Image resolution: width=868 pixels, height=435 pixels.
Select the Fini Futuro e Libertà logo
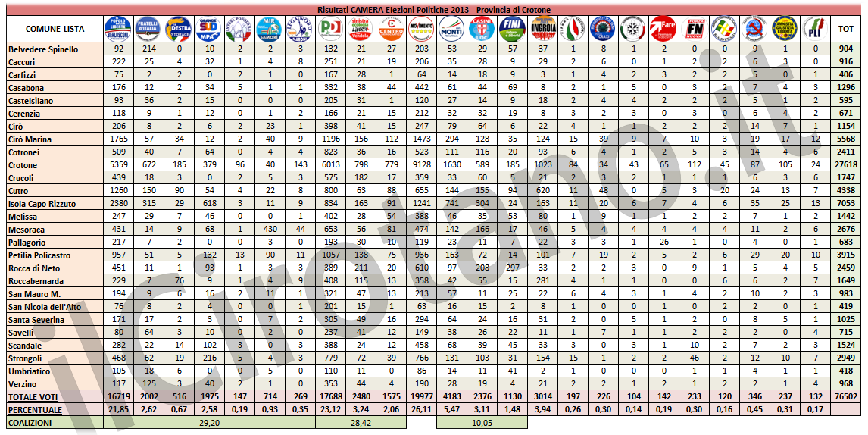(x=513, y=28)
